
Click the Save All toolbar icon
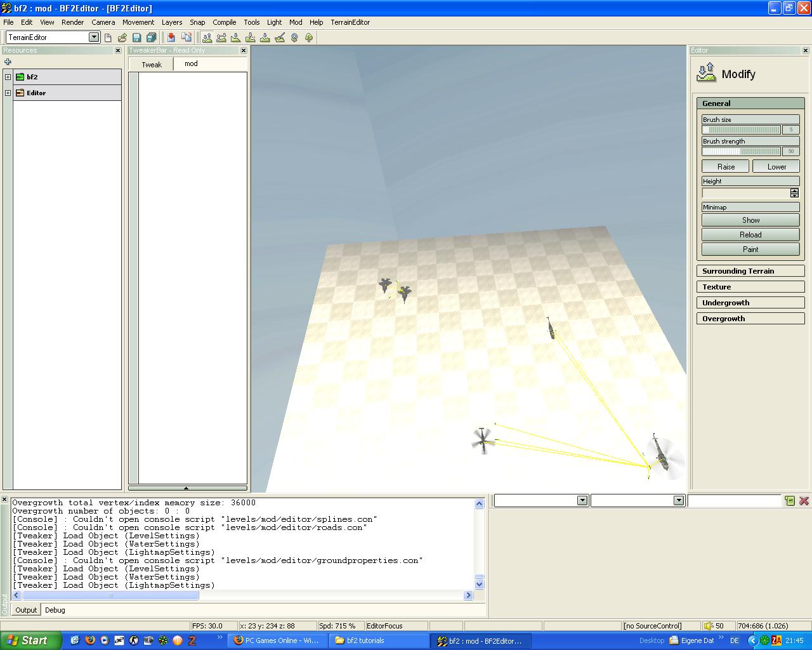151,37
